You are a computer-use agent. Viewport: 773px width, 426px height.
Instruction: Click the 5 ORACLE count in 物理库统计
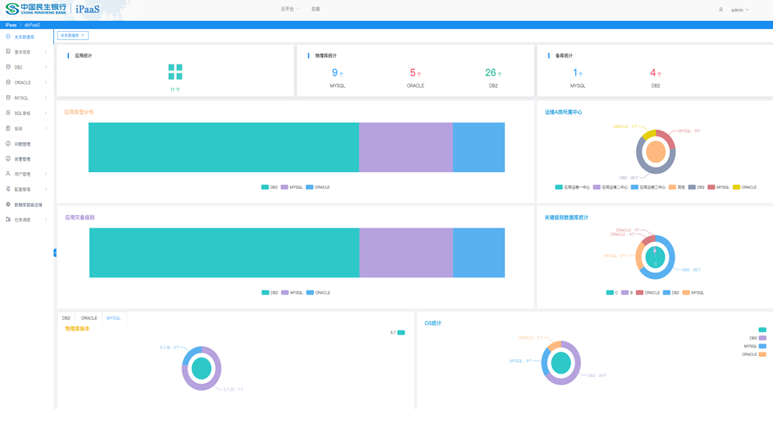(415, 73)
